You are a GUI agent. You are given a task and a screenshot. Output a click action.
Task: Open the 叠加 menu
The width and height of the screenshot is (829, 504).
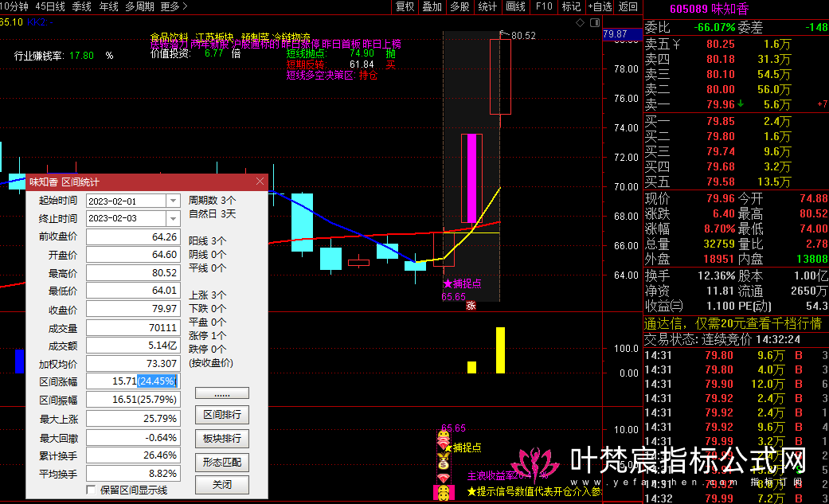[432, 7]
